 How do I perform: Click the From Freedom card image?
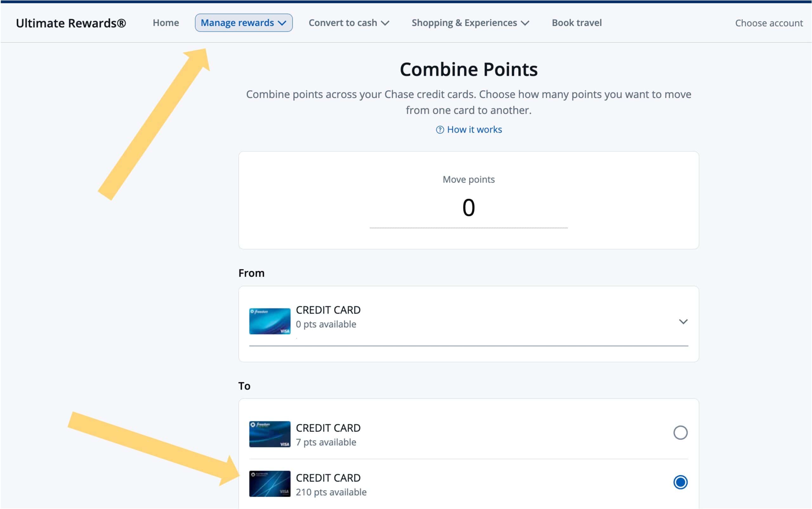(x=270, y=321)
